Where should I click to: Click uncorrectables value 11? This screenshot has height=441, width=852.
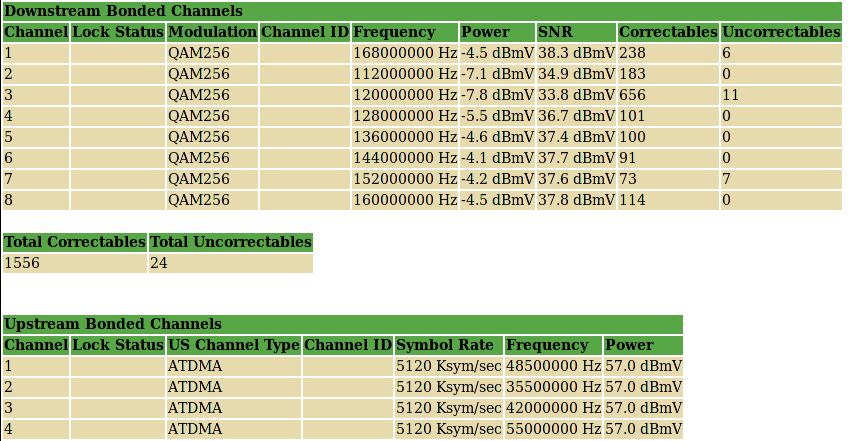[730, 95]
